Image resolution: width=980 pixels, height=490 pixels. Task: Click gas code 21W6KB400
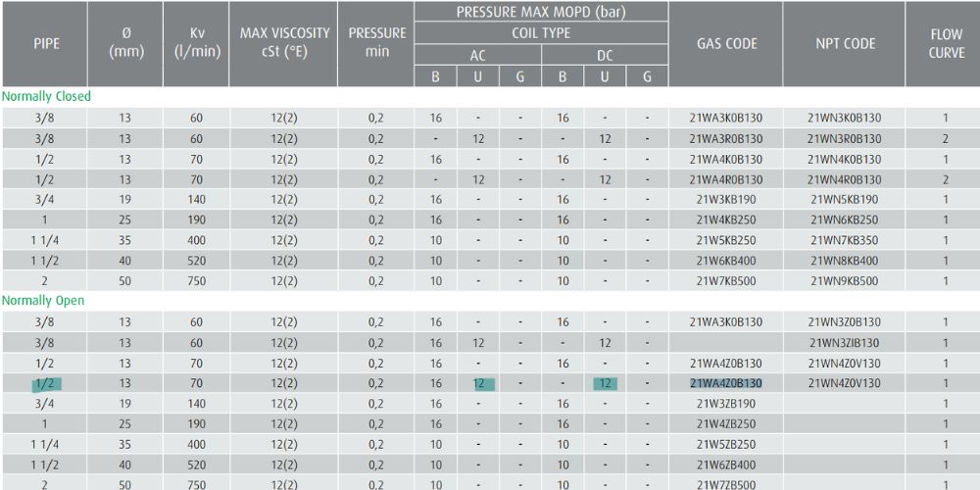click(726, 261)
